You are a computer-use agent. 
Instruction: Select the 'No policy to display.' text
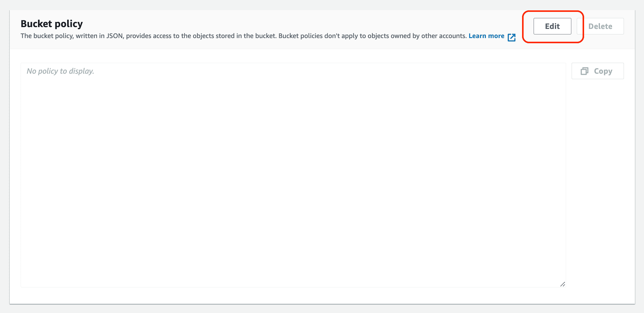pyautogui.click(x=61, y=71)
